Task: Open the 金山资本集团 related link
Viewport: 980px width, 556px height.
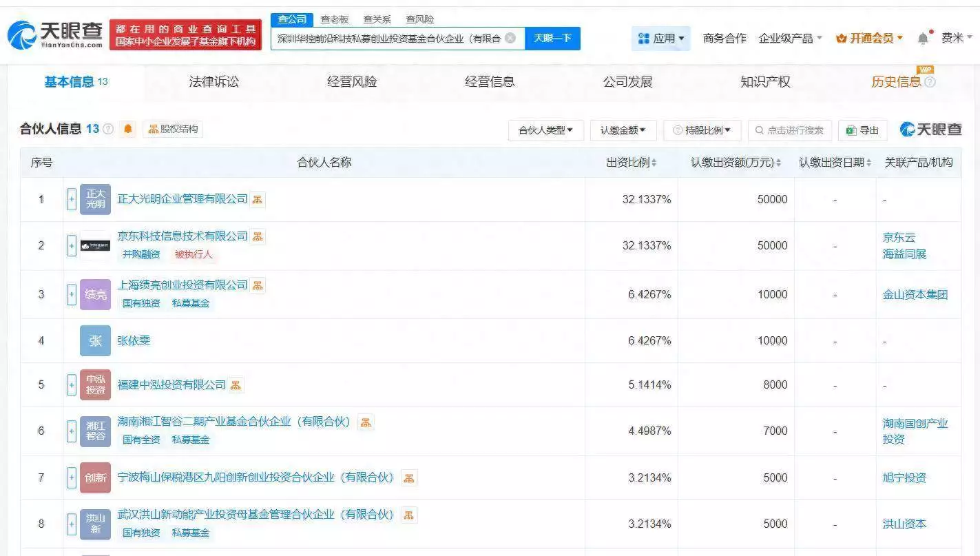Action: coord(915,294)
